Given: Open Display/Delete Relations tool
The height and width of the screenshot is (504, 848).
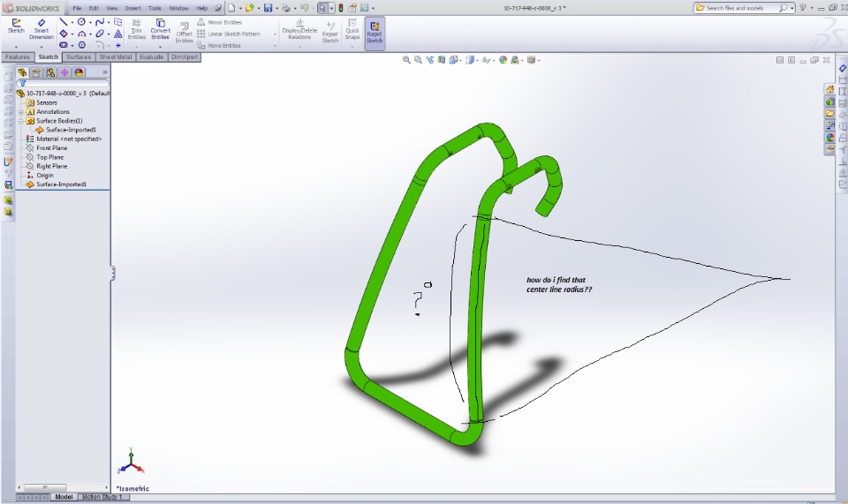Looking at the screenshot, I should tap(299, 29).
